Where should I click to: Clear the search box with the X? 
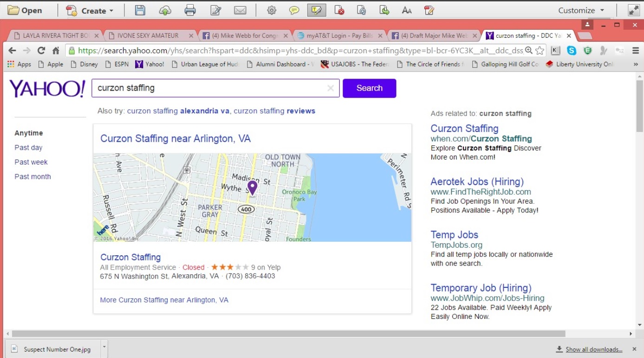click(331, 88)
